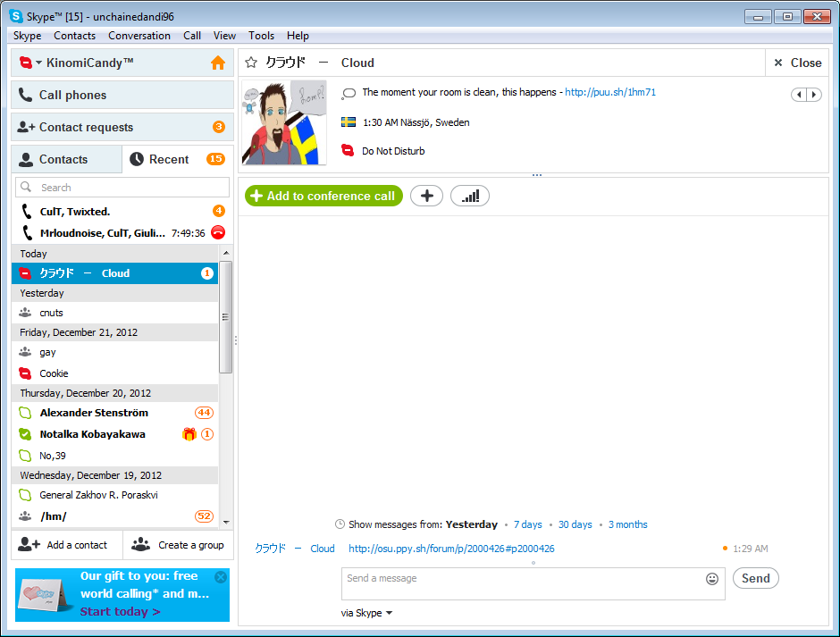This screenshot has width=840, height=637.
Task: Open the cnuts group conversation
Action: tap(114, 313)
